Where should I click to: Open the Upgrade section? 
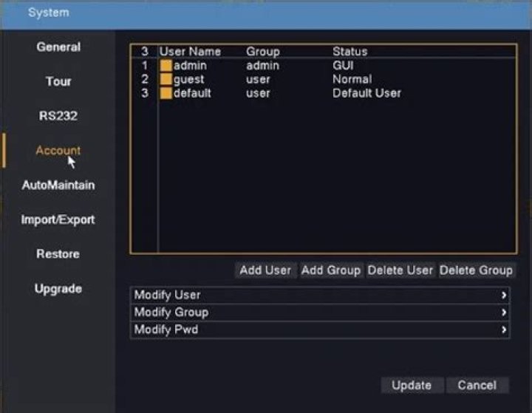tap(58, 289)
